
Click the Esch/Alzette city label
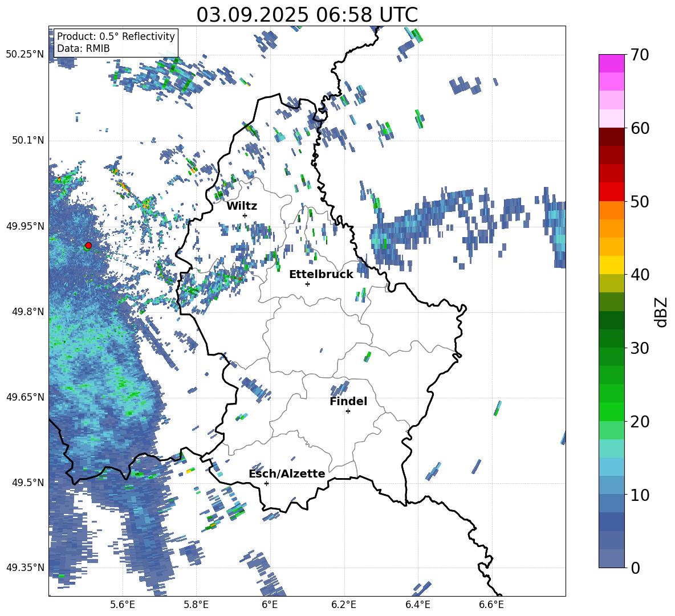pos(287,474)
